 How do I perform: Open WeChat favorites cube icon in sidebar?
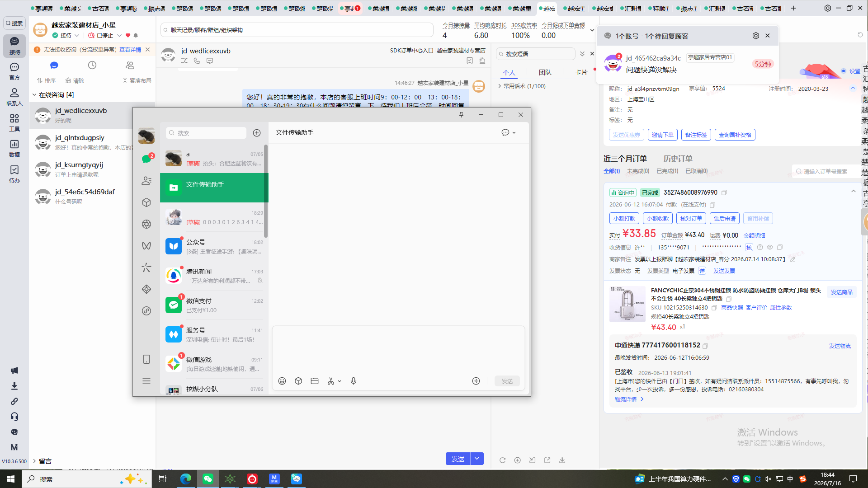146,202
